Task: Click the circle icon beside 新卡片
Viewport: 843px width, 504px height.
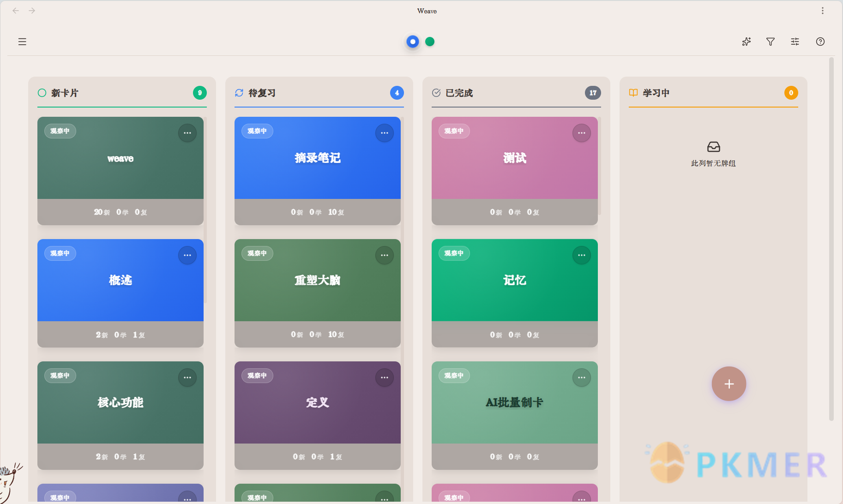Action: pyautogui.click(x=42, y=93)
